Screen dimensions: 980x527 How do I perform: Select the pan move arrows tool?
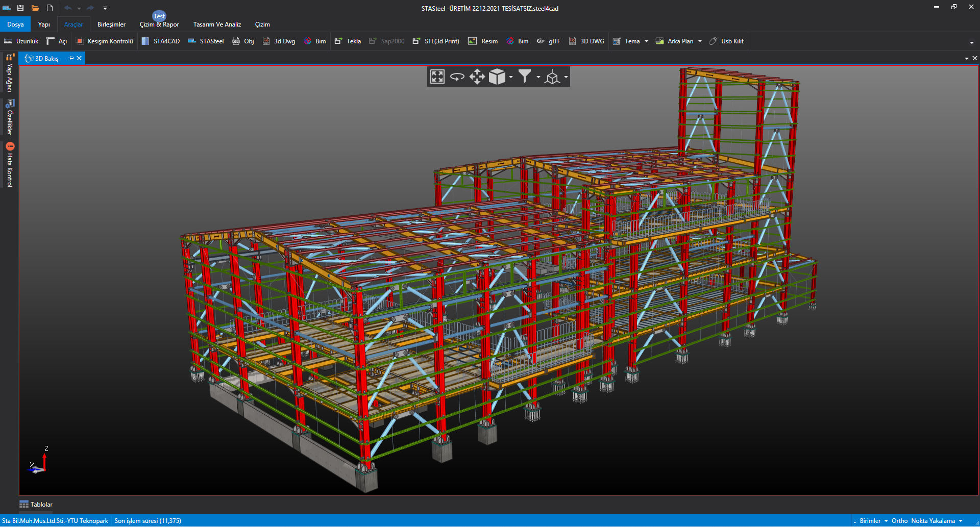(x=477, y=77)
